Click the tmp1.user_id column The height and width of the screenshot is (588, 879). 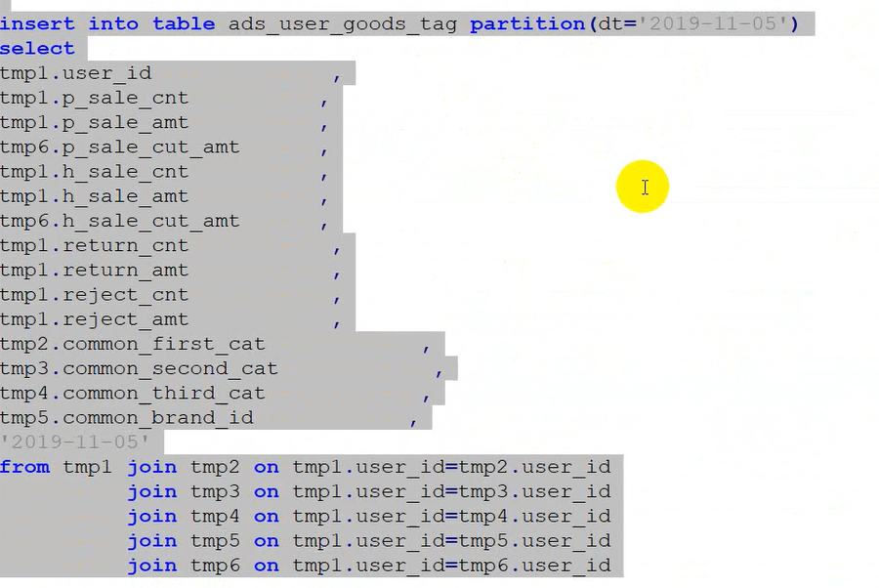click(75, 73)
